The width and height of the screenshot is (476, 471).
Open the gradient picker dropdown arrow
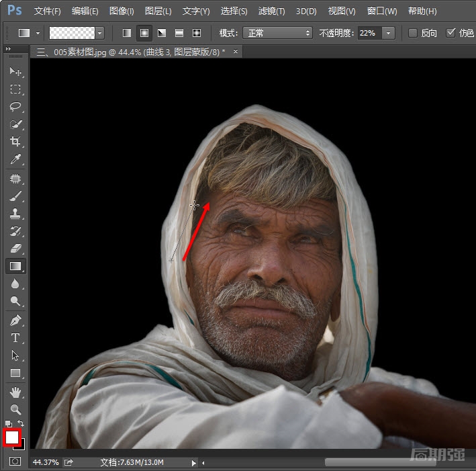pyautogui.click(x=100, y=33)
